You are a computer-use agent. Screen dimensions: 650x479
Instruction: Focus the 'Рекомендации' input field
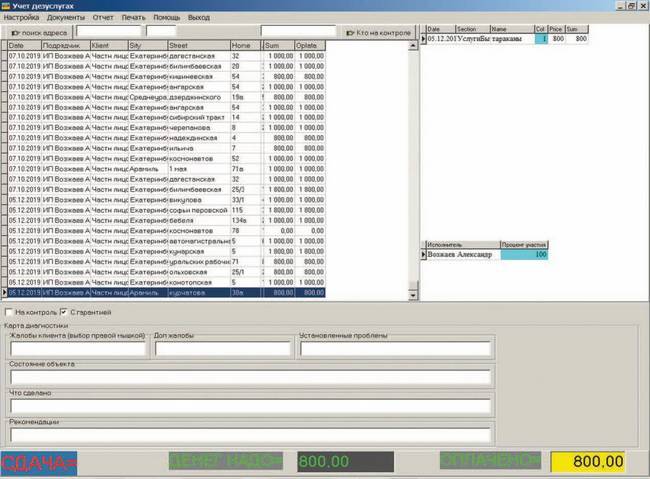pos(251,435)
